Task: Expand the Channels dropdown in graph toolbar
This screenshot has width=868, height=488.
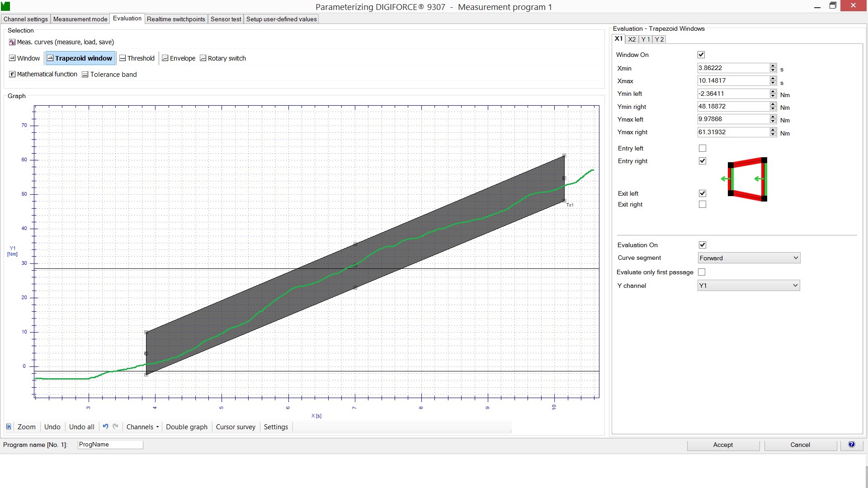Action: pos(142,427)
